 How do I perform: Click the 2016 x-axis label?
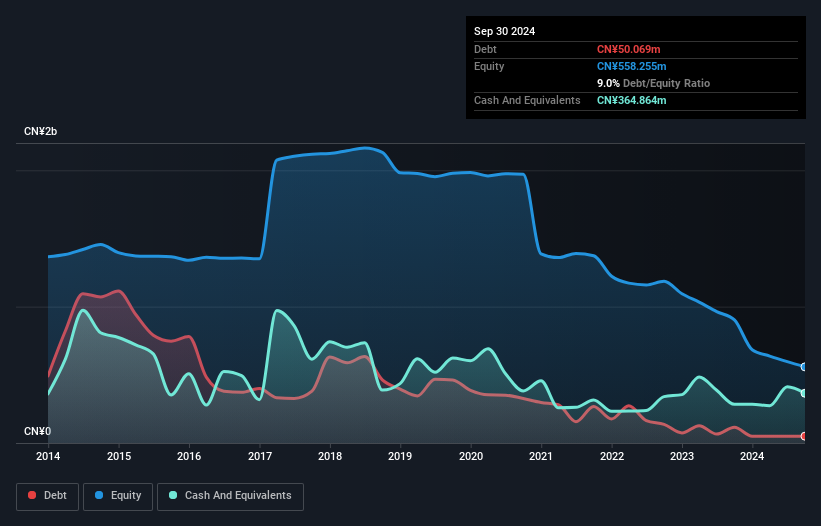189,456
